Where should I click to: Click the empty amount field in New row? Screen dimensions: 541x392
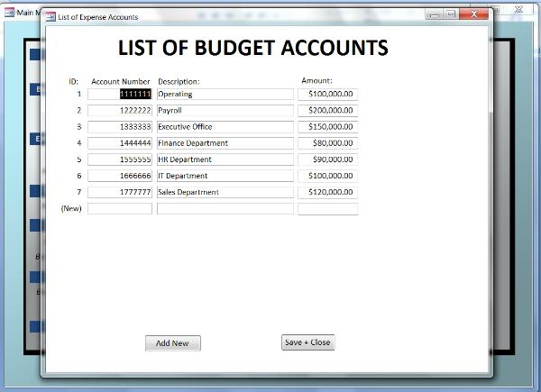pyautogui.click(x=327, y=209)
